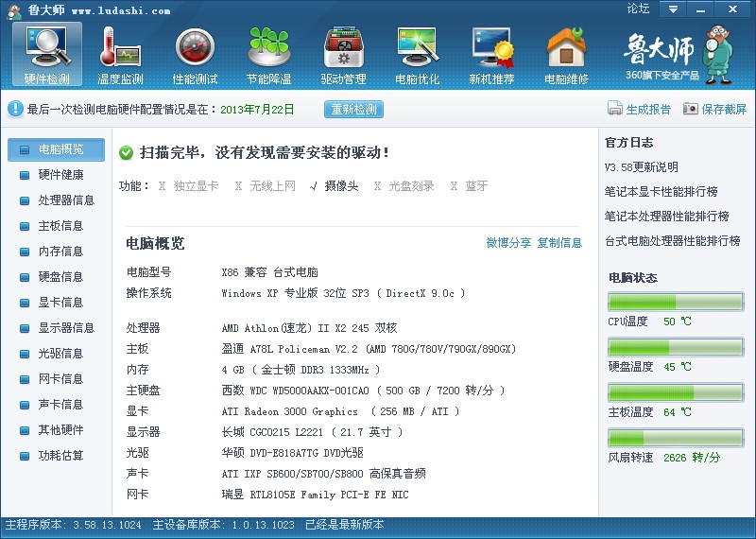756x539 pixels.
Task: Click the 鲁大师 360 brand logo
Action: click(679, 55)
